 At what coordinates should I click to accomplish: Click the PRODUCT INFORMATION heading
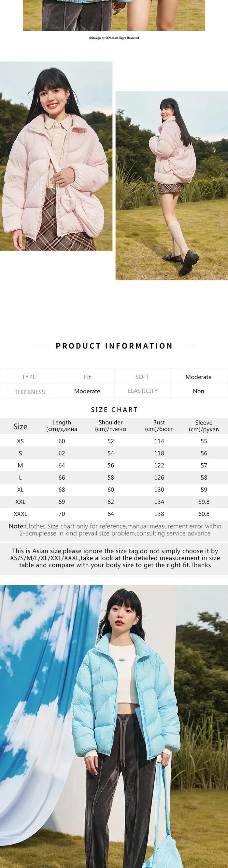coord(114,346)
